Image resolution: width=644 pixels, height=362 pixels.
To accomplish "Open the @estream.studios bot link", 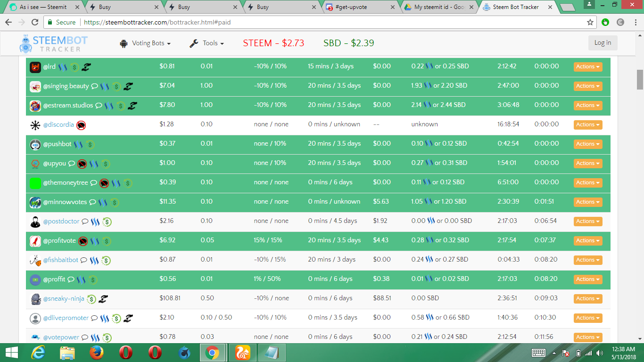I will click(x=68, y=105).
